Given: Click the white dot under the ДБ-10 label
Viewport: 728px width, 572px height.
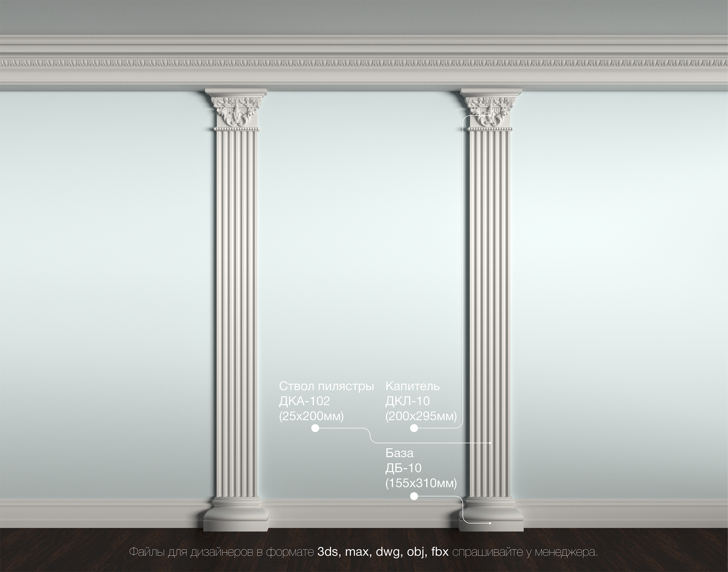Looking at the screenshot, I should (x=414, y=496).
